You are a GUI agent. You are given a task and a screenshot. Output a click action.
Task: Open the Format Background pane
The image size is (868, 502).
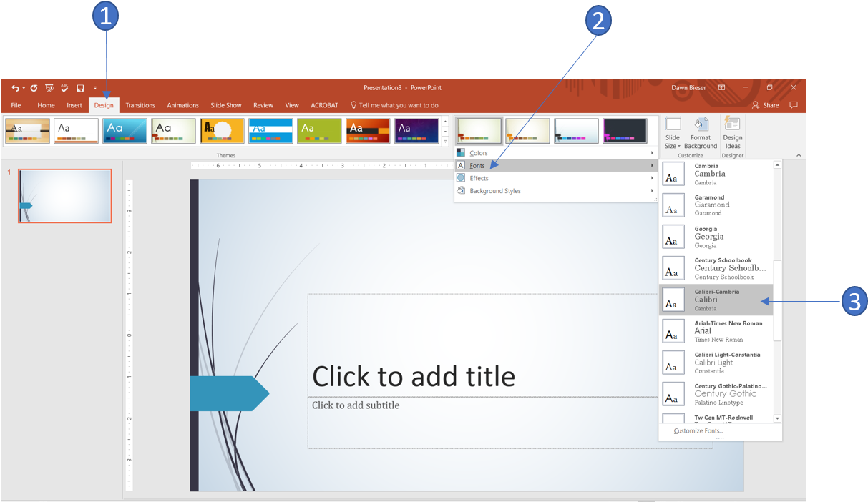[700, 133]
